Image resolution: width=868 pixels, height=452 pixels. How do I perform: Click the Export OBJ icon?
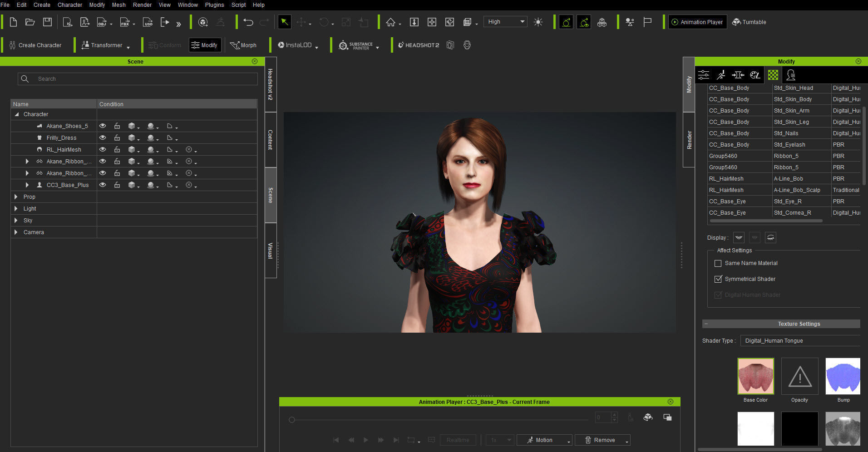102,22
